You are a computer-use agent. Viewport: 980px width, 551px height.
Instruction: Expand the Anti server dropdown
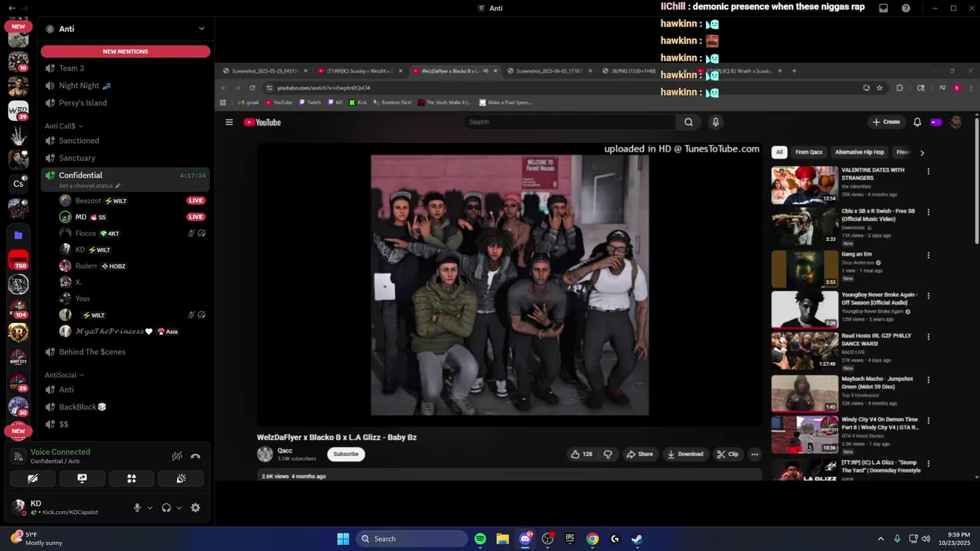pyautogui.click(x=201, y=28)
